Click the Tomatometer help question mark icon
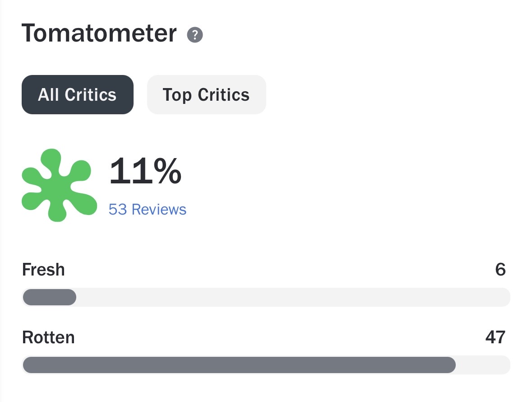532x402 pixels. [x=195, y=35]
